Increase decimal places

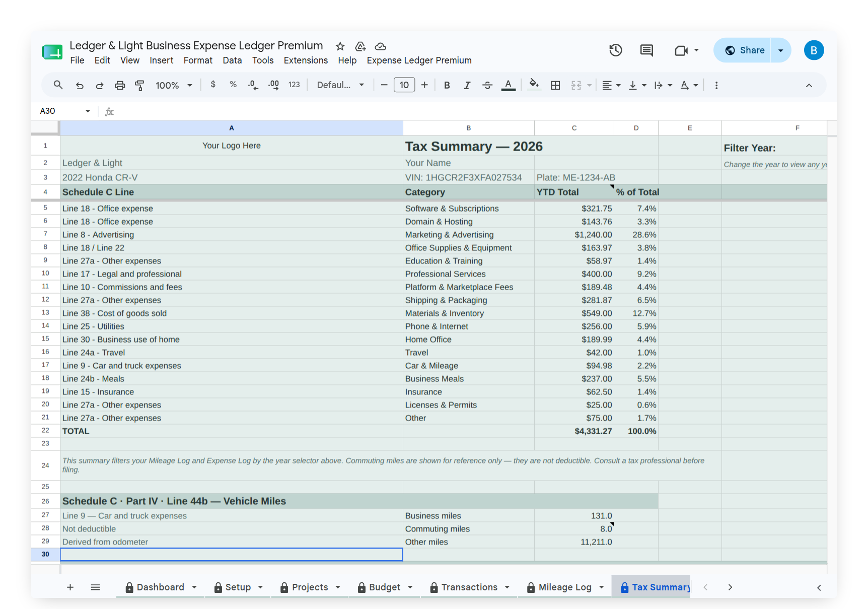coord(273,85)
